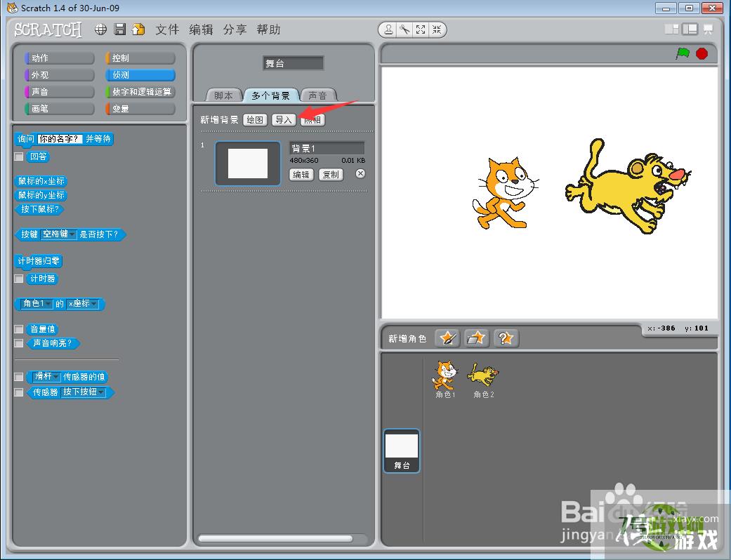The image size is (731, 560).
Task: Click the 复制 copy button for 背景1
Action: click(331, 175)
